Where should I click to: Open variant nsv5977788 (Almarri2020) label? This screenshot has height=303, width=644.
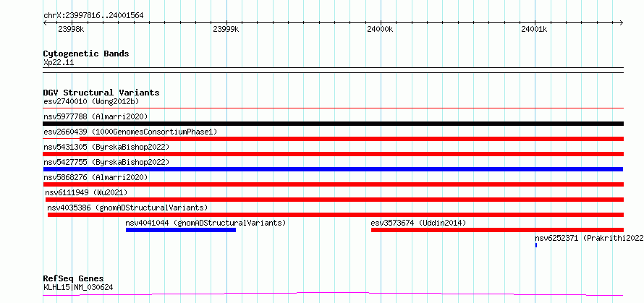(x=96, y=116)
